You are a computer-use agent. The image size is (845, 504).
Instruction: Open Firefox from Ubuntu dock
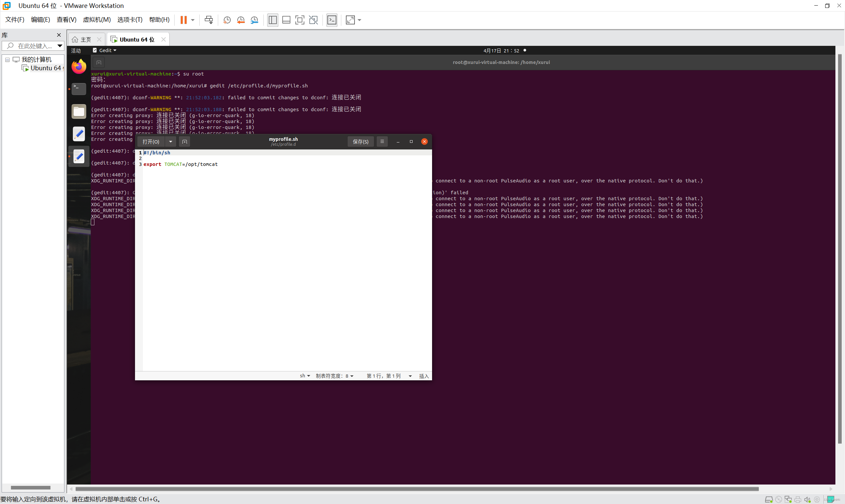(x=79, y=67)
